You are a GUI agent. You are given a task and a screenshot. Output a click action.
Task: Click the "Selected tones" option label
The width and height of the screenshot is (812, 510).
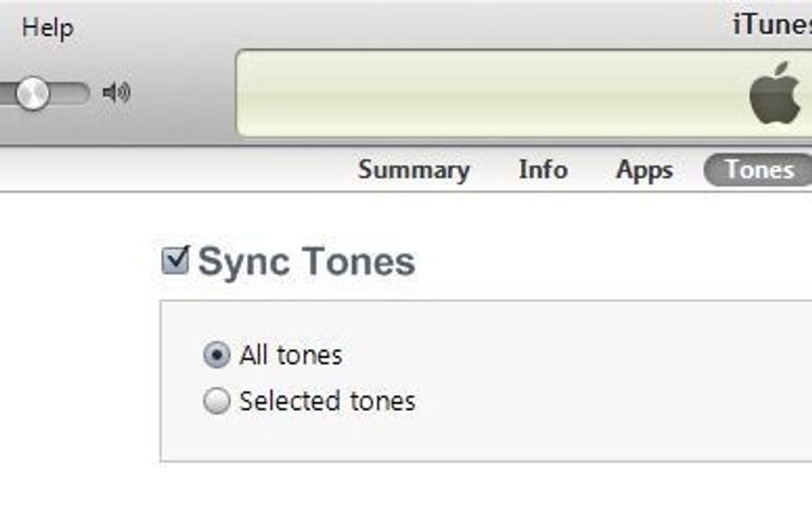point(327,402)
